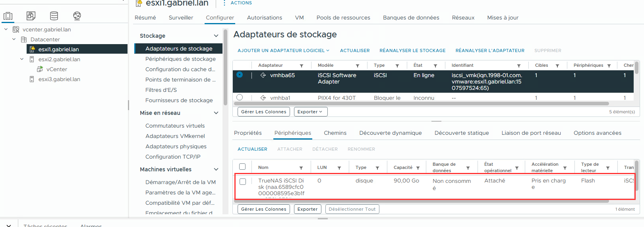644x227 pixels.
Task: Toggle the select-all devices header checkbox
Action: click(x=242, y=167)
